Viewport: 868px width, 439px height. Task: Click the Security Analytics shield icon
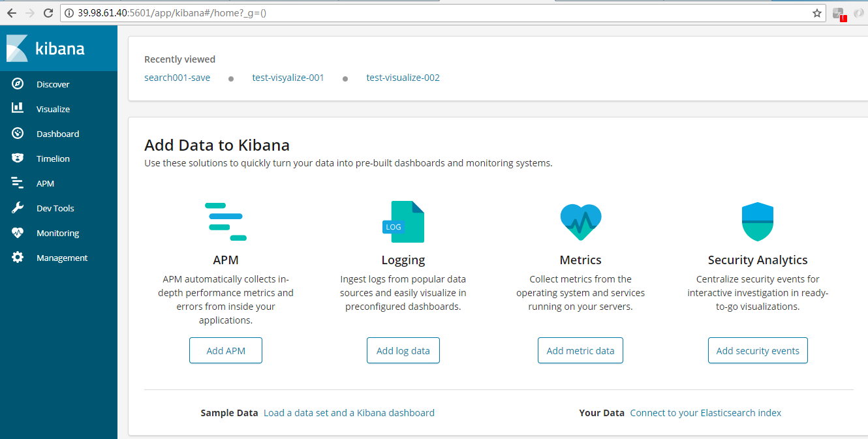tap(758, 222)
